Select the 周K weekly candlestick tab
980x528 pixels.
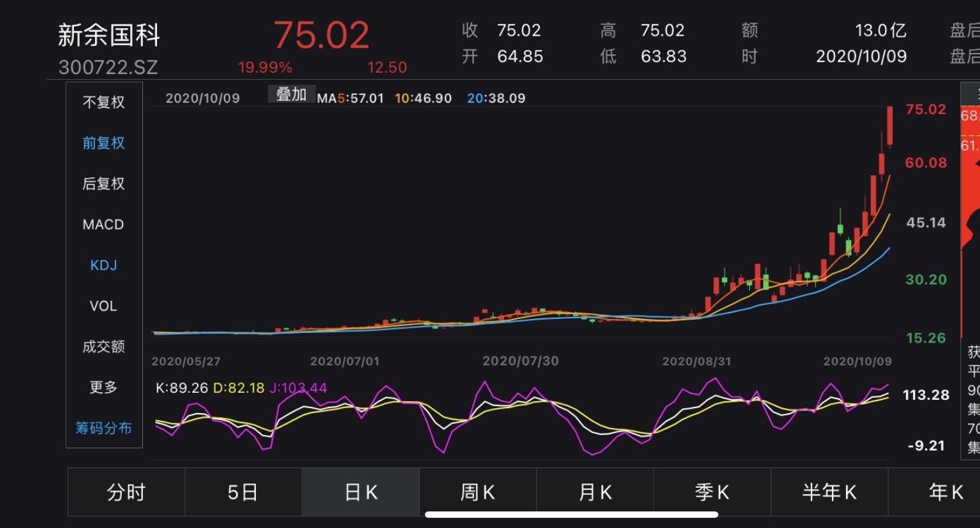(x=478, y=492)
